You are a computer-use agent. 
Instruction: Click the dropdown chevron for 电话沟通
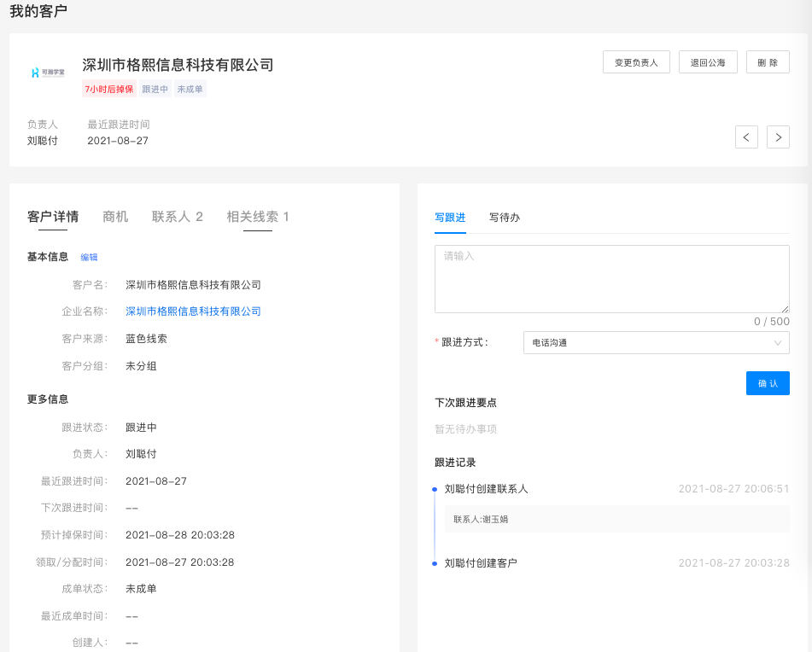pos(777,342)
